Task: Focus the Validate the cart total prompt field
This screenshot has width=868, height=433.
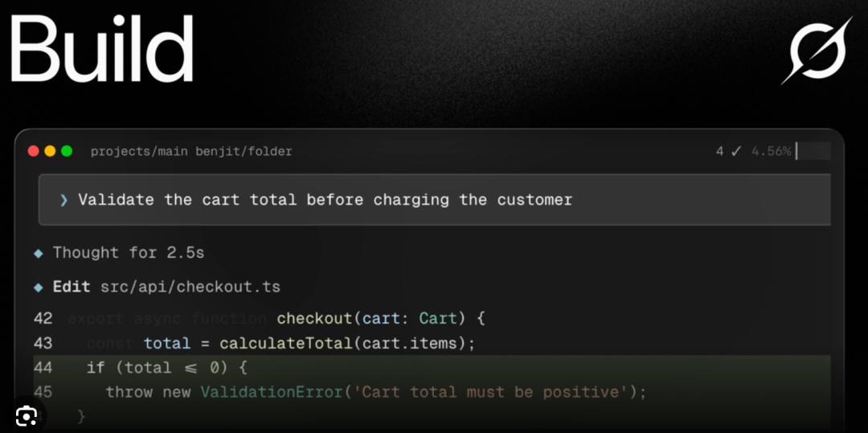Action: pyautogui.click(x=435, y=200)
